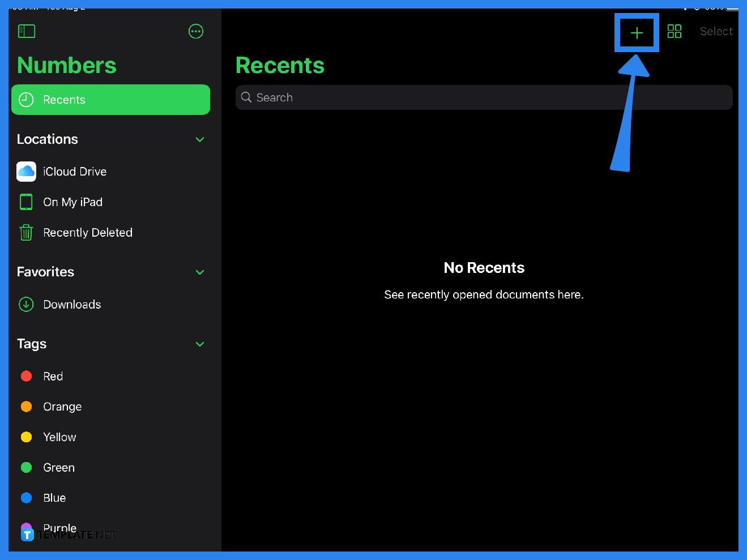Switch to grid view icon

pyautogui.click(x=675, y=31)
